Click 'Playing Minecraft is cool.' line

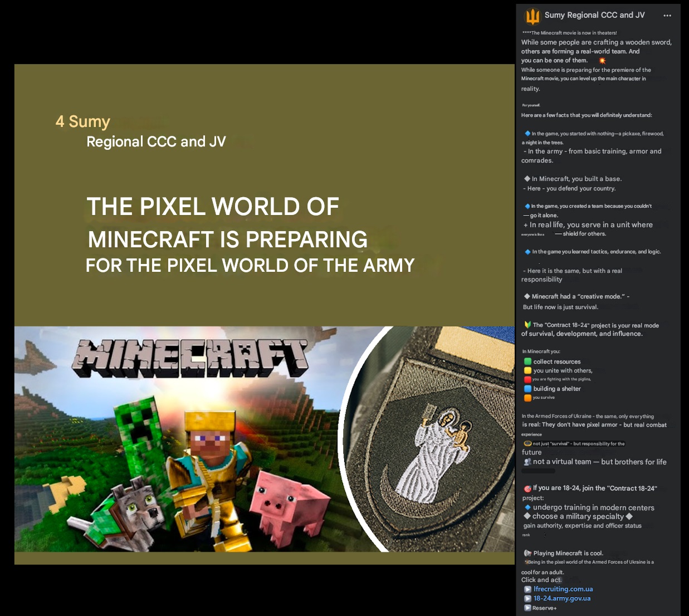pyautogui.click(x=568, y=553)
